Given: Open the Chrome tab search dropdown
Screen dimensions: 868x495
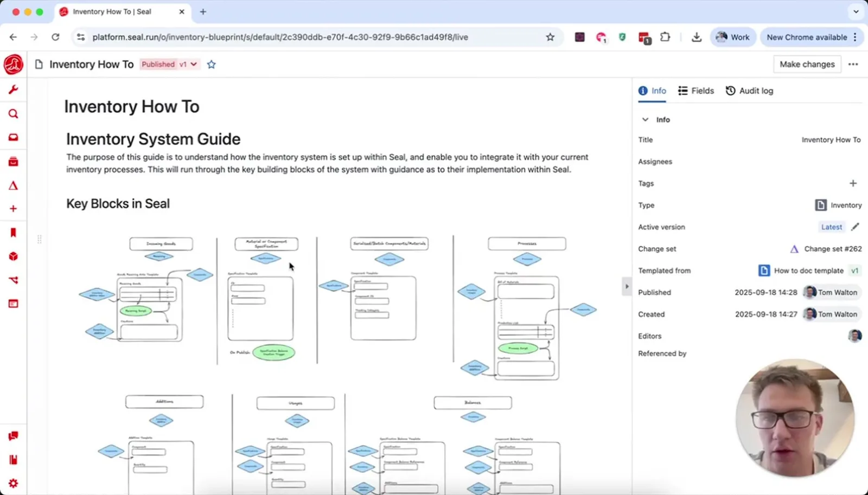Looking at the screenshot, I should click(x=856, y=11).
